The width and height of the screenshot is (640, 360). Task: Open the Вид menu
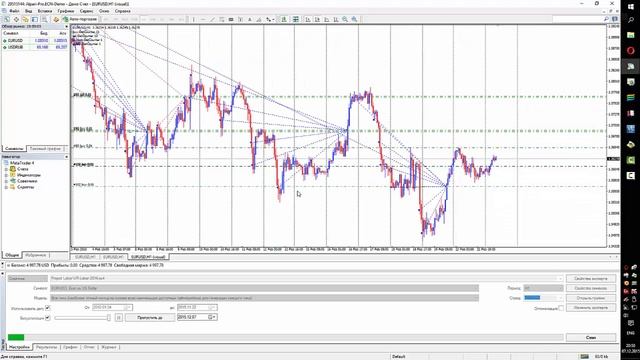(x=29, y=11)
